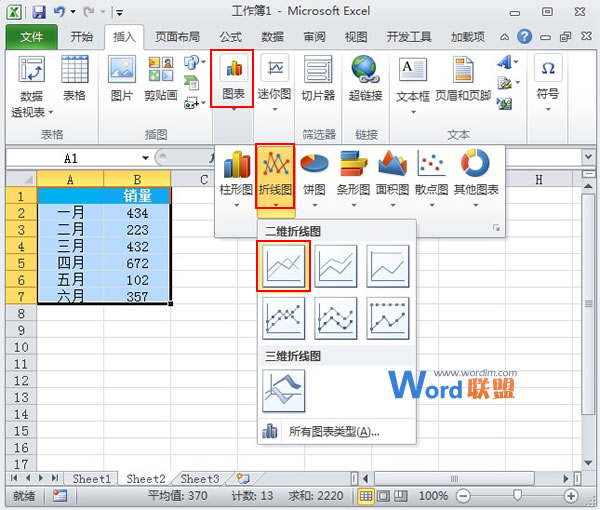Select 100% stacked line with markers thumbnail
The image size is (600, 510).
(x=388, y=318)
